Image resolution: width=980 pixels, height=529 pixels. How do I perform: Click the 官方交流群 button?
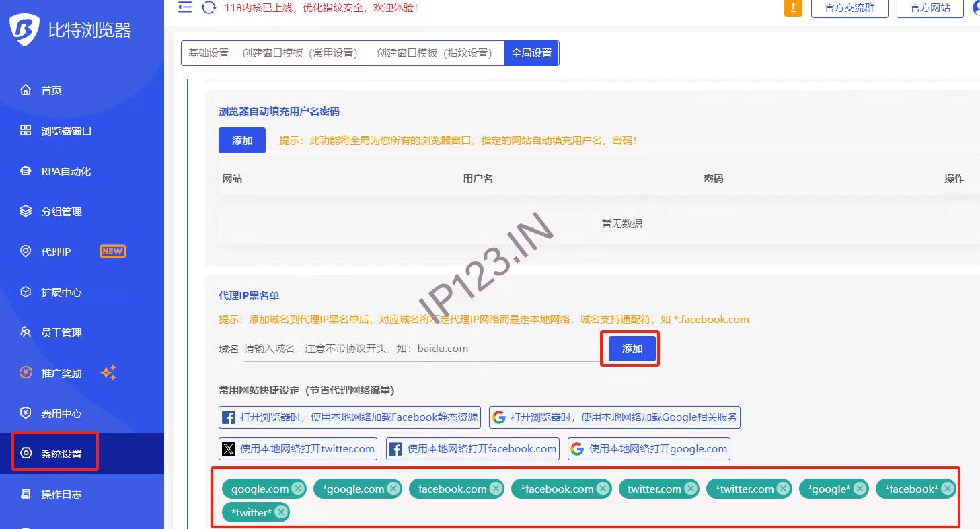[x=850, y=8]
